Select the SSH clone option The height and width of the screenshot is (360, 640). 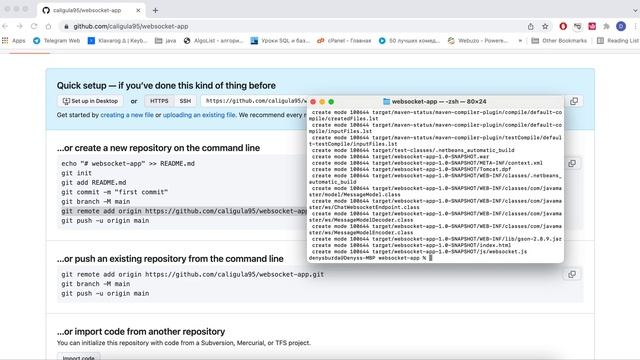[185, 101]
